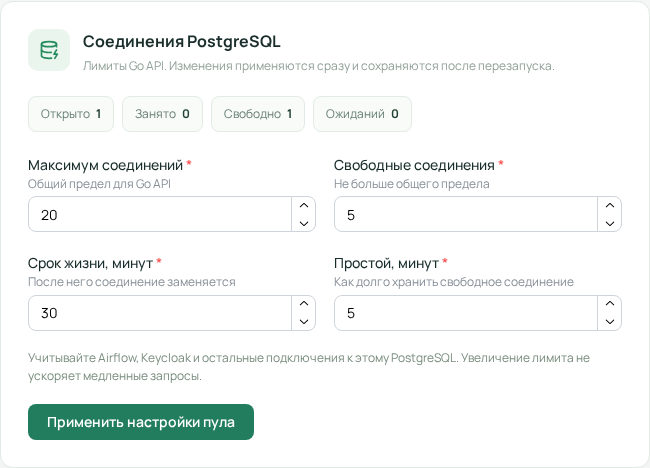650x468 pixels.
Task: Focus the Максимум соединений field showing 20
Action: tap(160, 214)
